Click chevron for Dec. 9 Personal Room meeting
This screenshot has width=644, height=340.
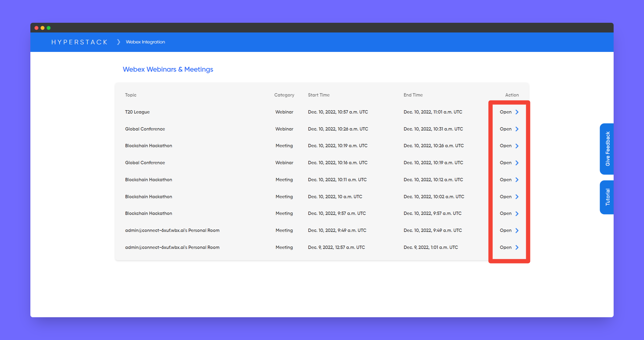point(517,247)
